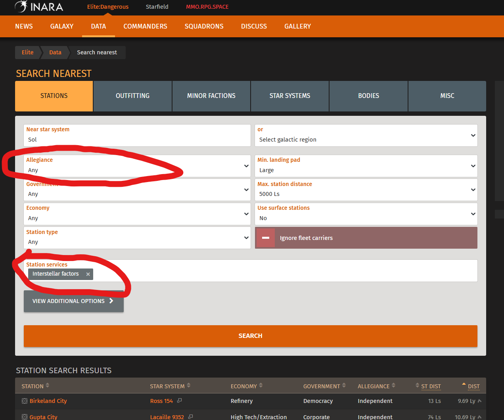Click the arrow icon after 9.69 Ly
Image resolution: width=504 pixels, height=420 pixels.
point(480,401)
